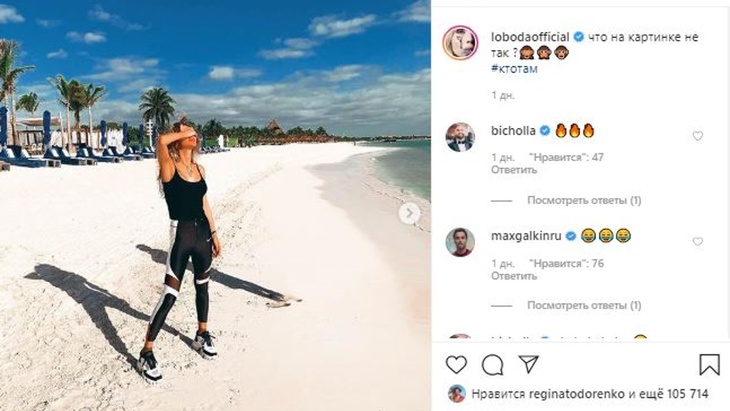The width and height of the screenshot is (730, 411).
Task: Like bicholla's comment heart
Action: click(x=697, y=136)
